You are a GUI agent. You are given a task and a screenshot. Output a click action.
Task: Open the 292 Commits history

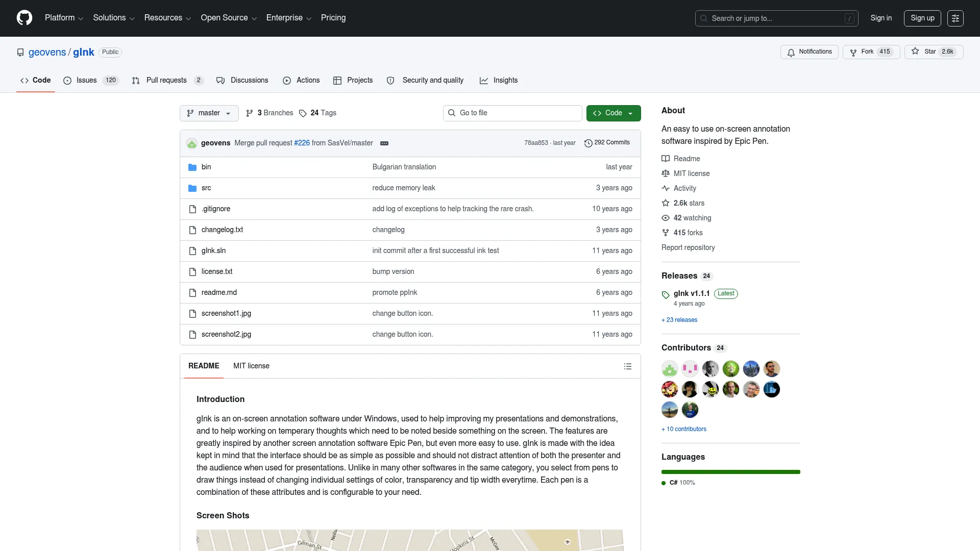click(607, 143)
